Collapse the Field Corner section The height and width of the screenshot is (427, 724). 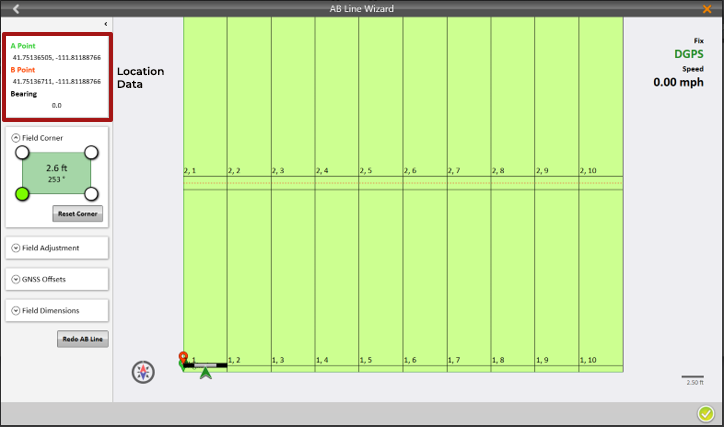pyautogui.click(x=16, y=137)
